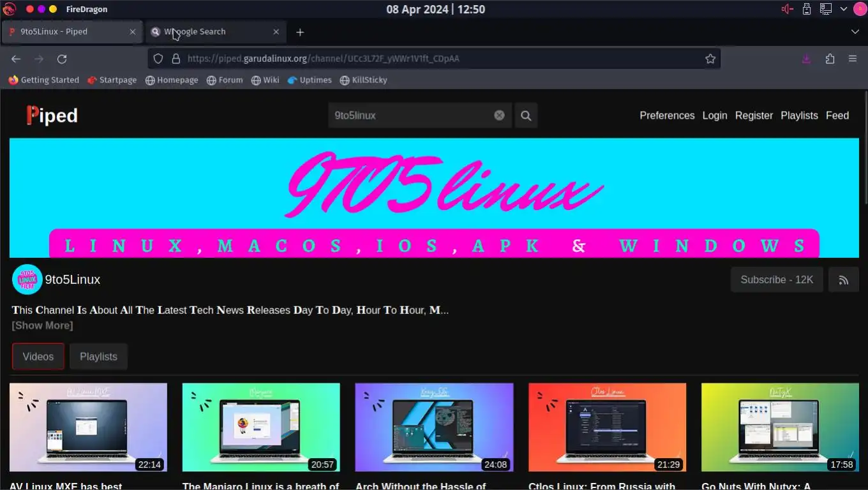Select the Videos tab

click(x=38, y=357)
